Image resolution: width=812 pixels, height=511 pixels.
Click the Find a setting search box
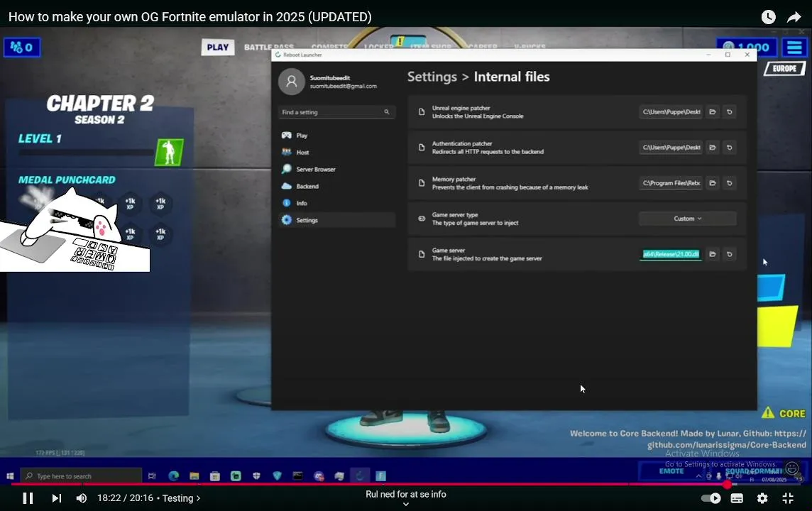click(336, 112)
